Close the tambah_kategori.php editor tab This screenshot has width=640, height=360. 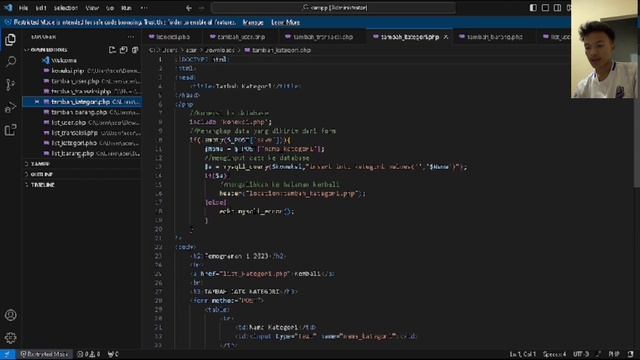coord(446,37)
